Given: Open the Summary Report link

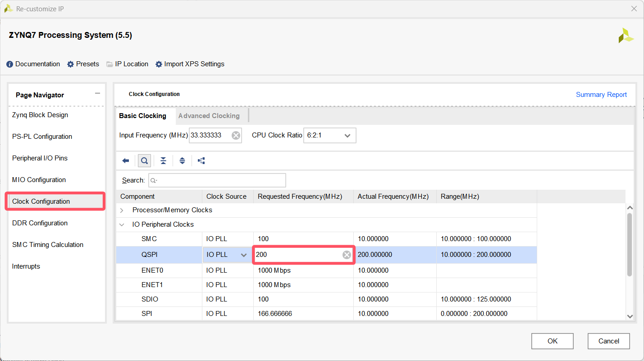Looking at the screenshot, I should (601, 95).
